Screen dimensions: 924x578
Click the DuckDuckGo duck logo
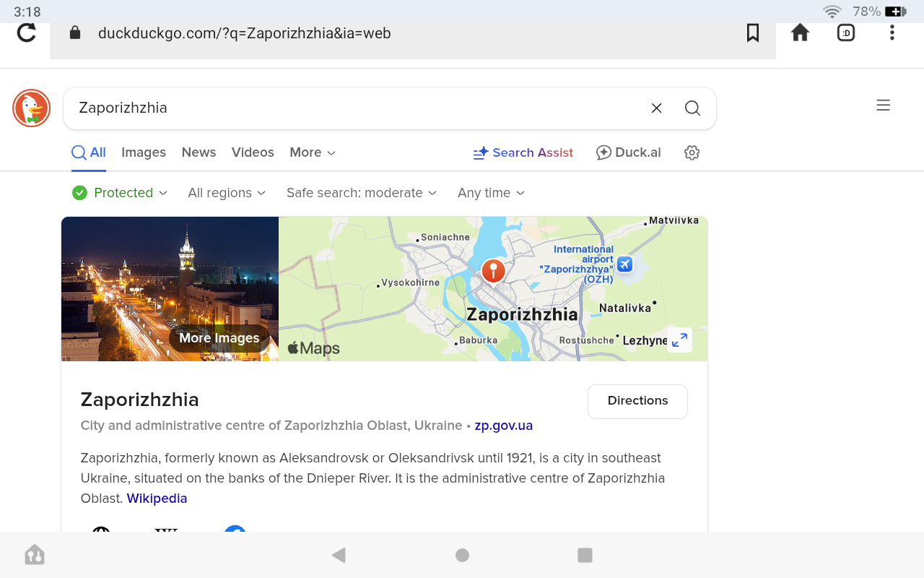tap(31, 108)
